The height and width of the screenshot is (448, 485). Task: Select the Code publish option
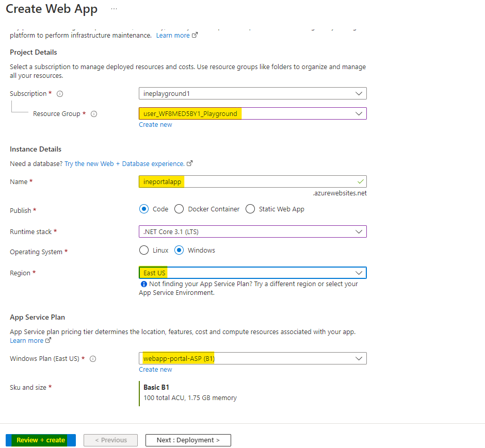(x=144, y=209)
